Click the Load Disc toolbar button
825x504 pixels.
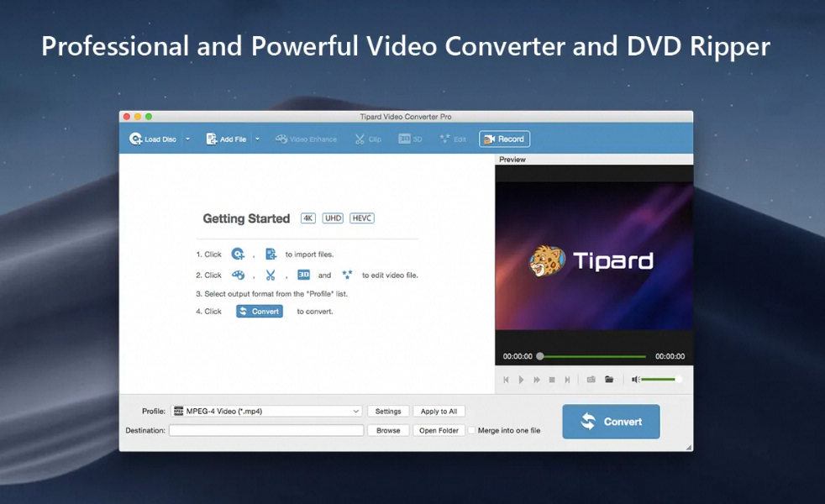click(153, 139)
